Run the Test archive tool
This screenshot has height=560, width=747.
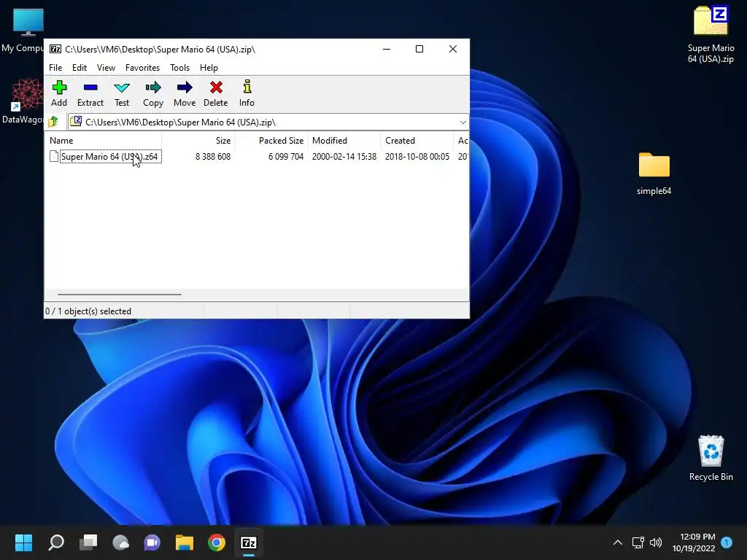pos(122,93)
